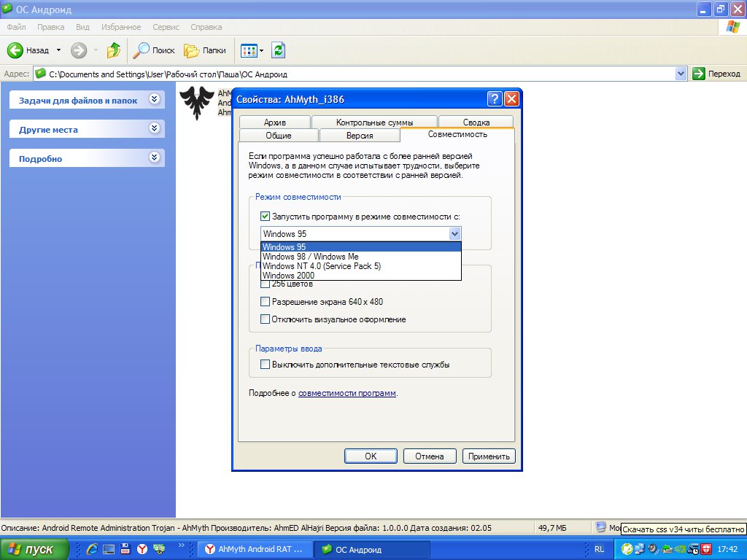Click the RU language indicator
The image size is (747, 560).
click(600, 549)
